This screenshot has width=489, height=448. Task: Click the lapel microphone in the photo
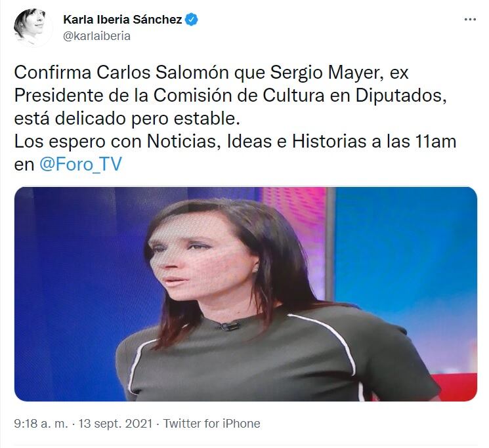pyautogui.click(x=230, y=326)
